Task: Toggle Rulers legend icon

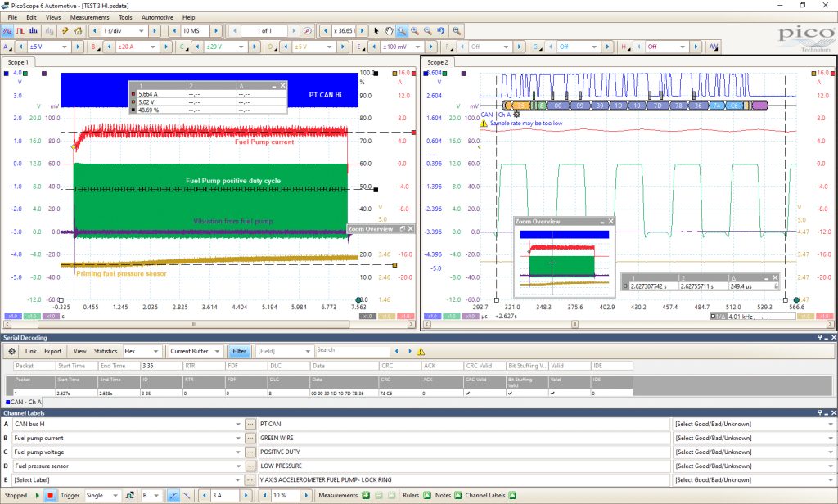Action: pyautogui.click(x=426, y=496)
